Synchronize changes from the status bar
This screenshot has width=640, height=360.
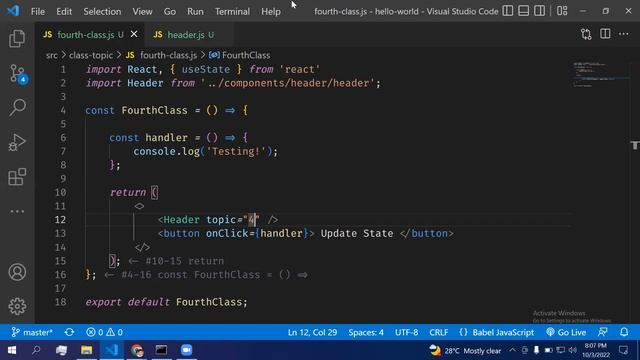[x=69, y=332]
